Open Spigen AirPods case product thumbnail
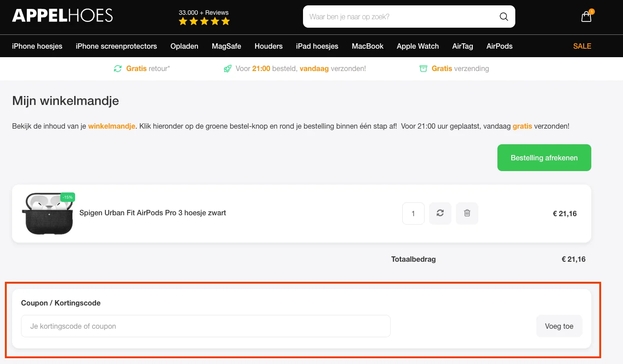The image size is (623, 364). coord(47,213)
